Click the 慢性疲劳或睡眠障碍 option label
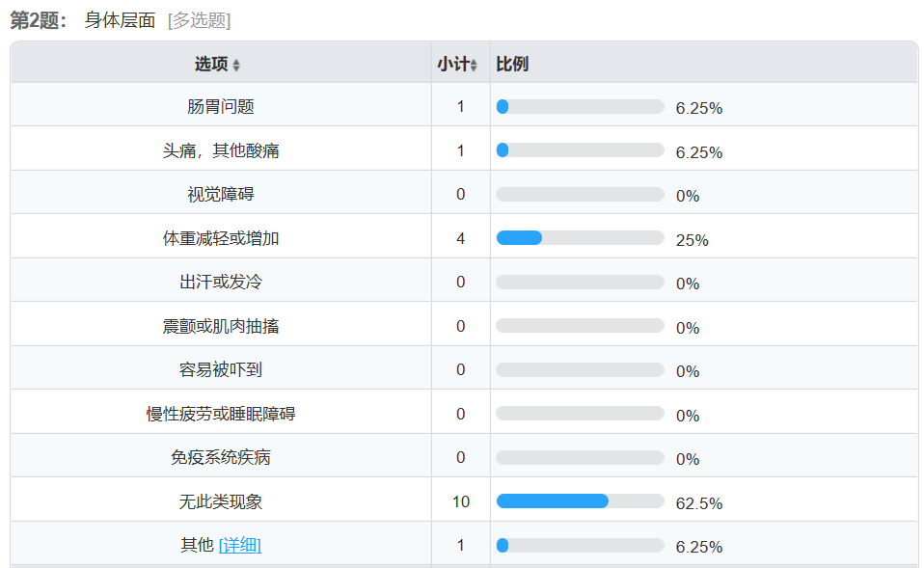This screenshot has height=568, width=924. tap(221, 414)
